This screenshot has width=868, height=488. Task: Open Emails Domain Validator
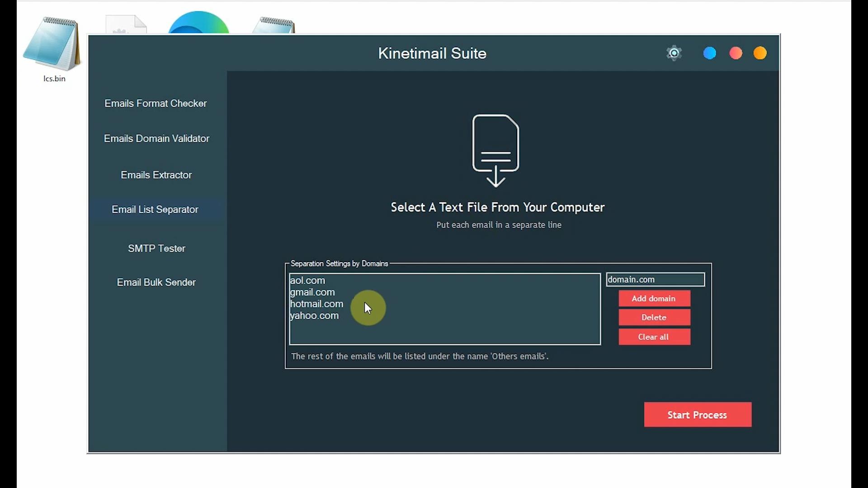click(156, 138)
